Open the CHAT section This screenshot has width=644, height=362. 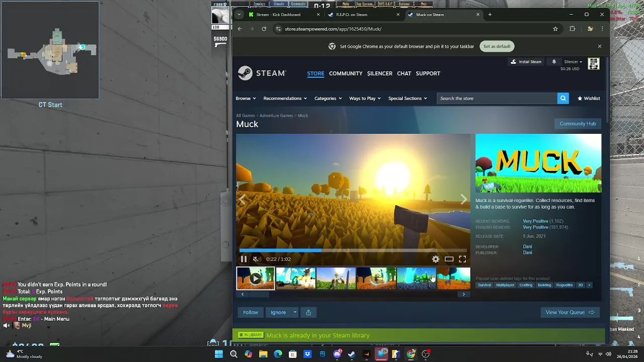404,73
